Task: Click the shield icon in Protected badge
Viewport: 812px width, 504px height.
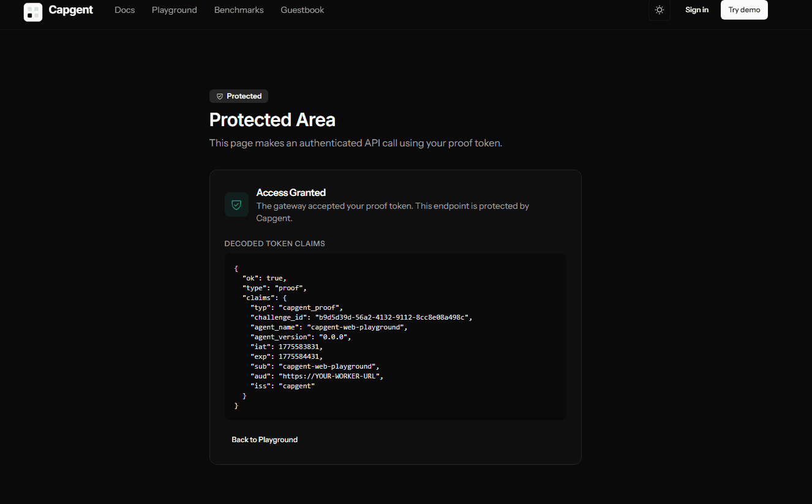Action: pos(220,96)
